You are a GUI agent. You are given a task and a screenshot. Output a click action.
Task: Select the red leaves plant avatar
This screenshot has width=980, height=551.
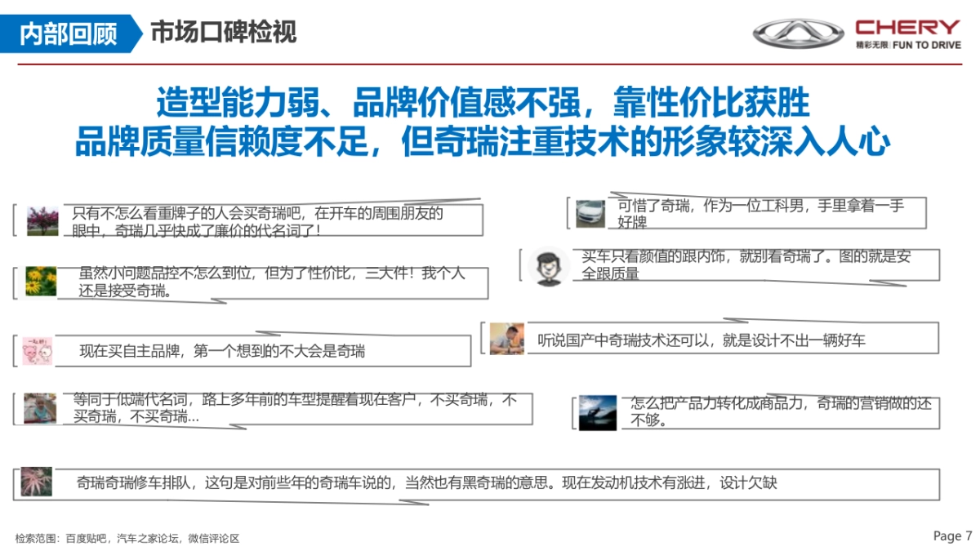37,482
